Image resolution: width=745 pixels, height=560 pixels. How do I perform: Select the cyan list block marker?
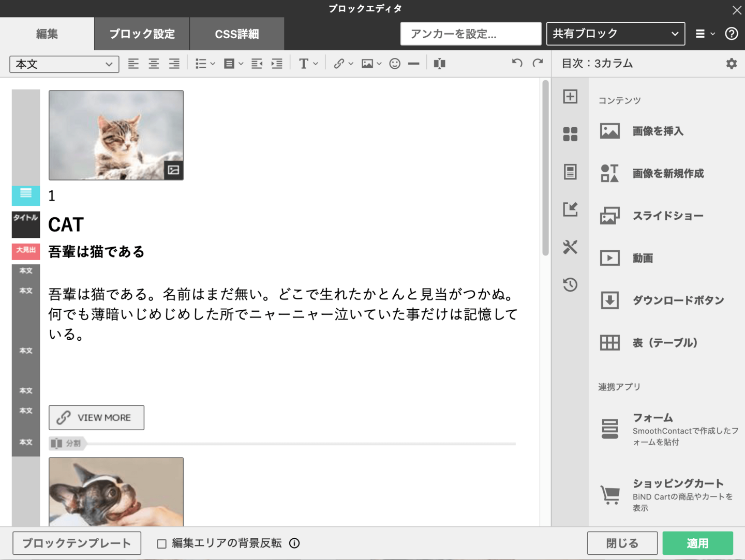coord(26,195)
